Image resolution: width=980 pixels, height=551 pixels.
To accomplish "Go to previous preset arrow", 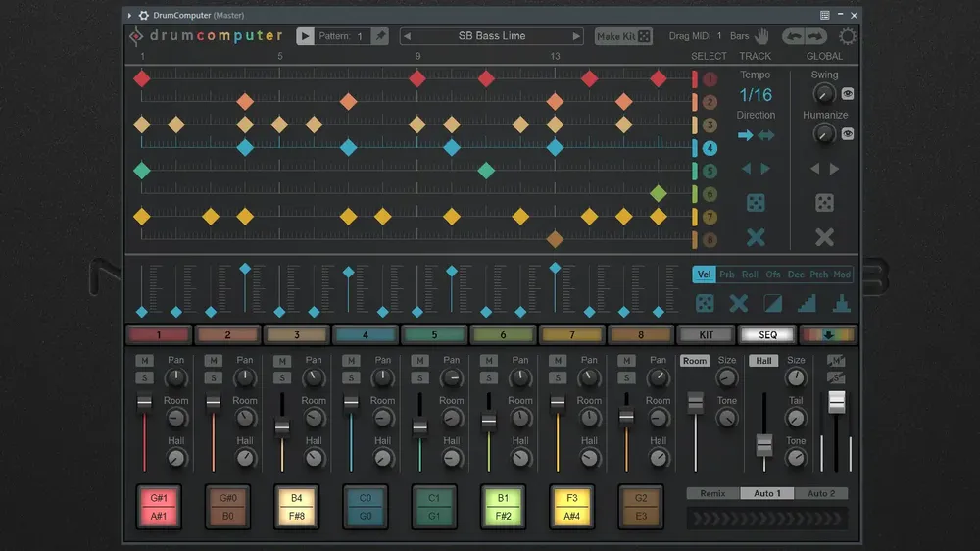I will pyautogui.click(x=408, y=36).
